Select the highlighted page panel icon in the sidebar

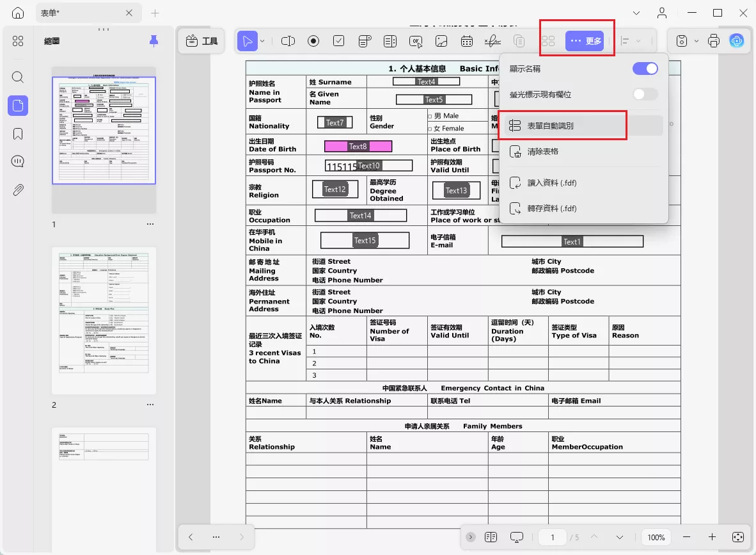pos(18,105)
